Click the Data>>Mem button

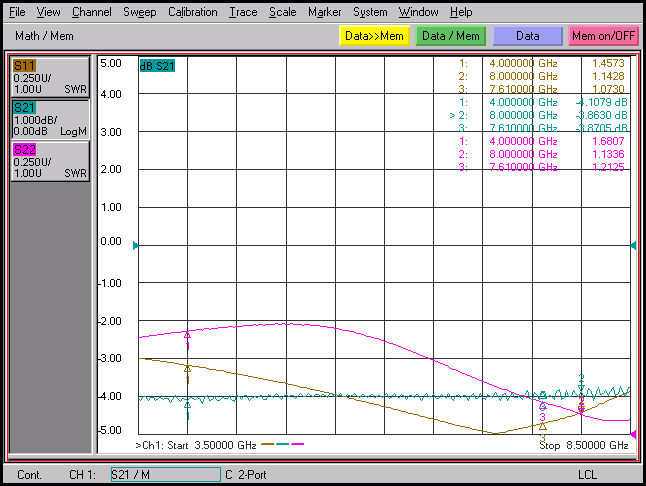click(374, 36)
